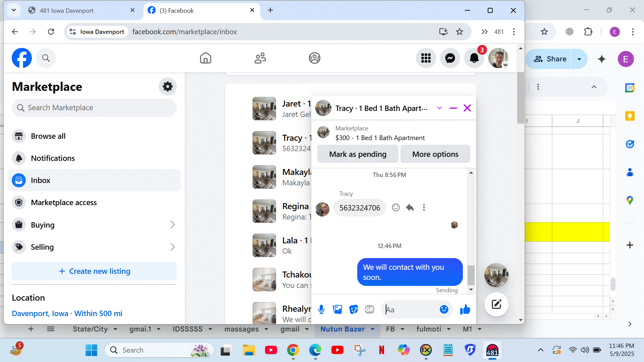Open Marketplace settings gear
Viewport: 644px width, 362px height.
click(167, 87)
